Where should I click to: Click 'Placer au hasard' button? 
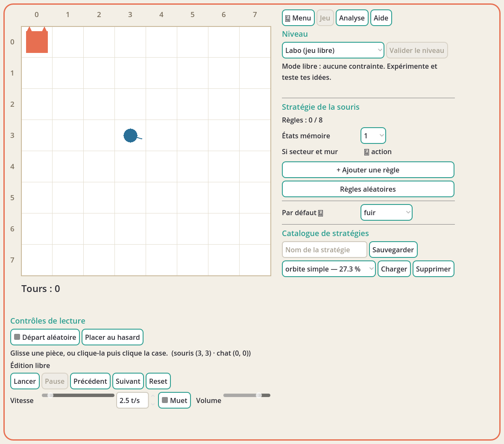112,337
